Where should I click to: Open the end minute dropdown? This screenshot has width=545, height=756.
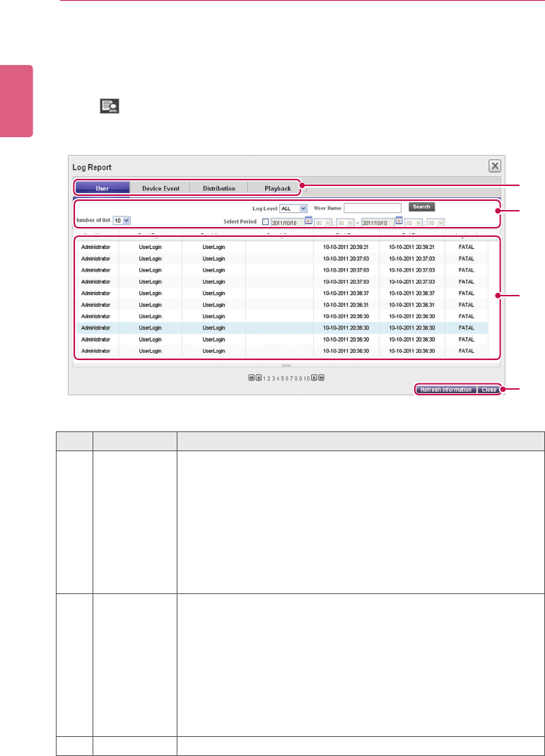(435, 223)
